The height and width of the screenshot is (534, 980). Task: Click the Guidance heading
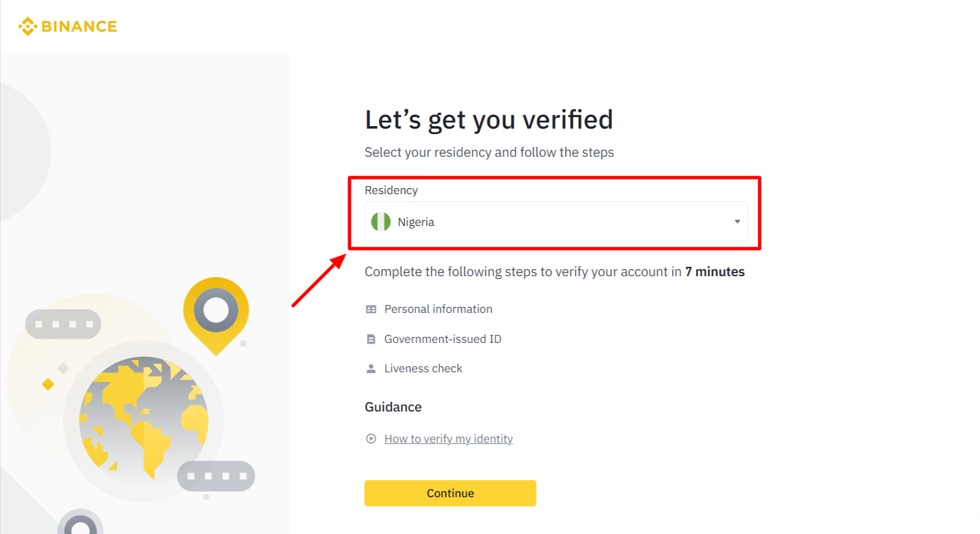pos(393,407)
